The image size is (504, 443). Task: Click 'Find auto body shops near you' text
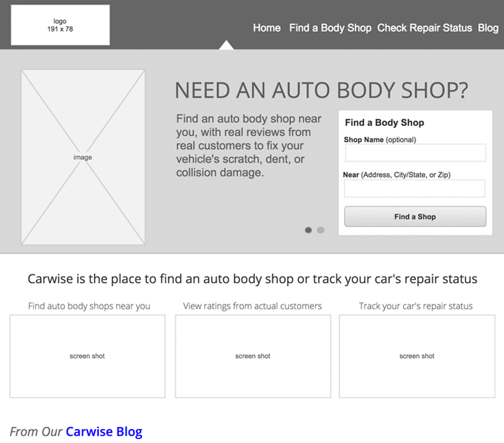point(89,306)
